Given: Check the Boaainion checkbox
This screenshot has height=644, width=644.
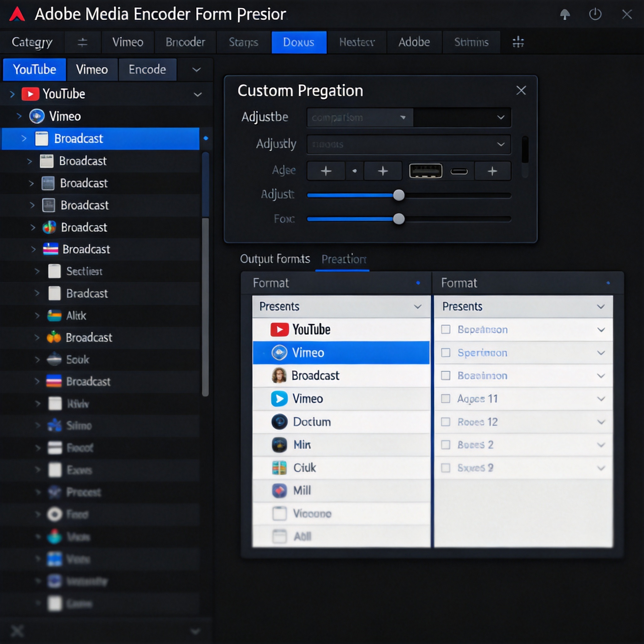Looking at the screenshot, I should (x=446, y=376).
